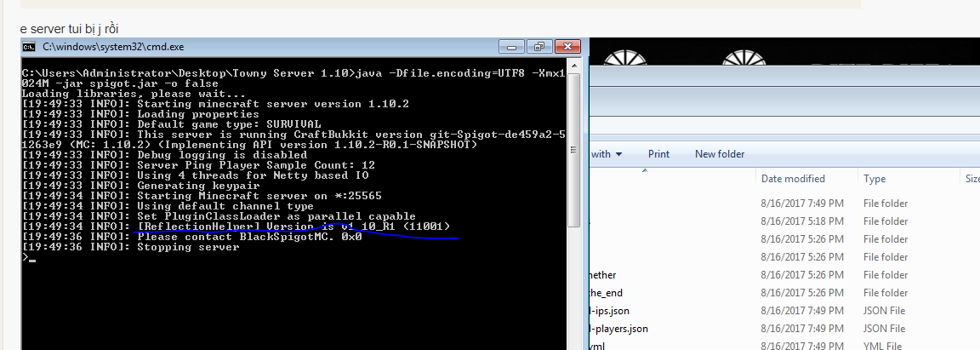Click the 'Starting Minecraft server on *:25565' line
Screen dimensions: 980x350
(202, 196)
